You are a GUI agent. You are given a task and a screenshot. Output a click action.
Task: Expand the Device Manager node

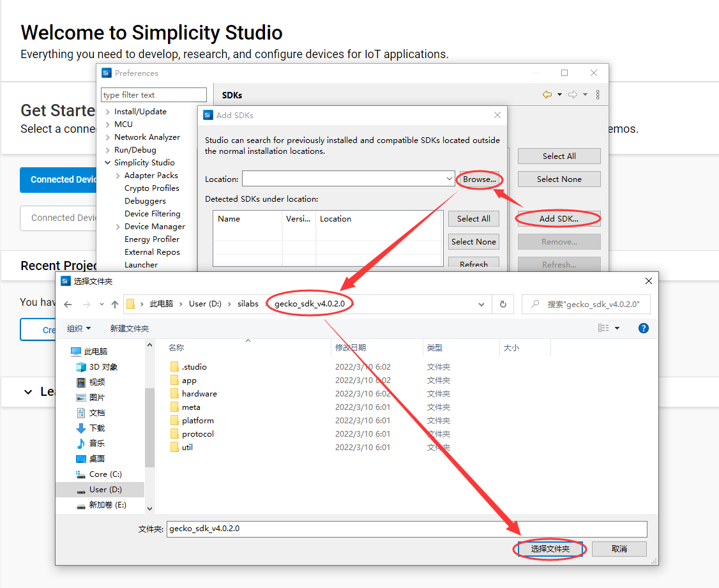click(118, 227)
